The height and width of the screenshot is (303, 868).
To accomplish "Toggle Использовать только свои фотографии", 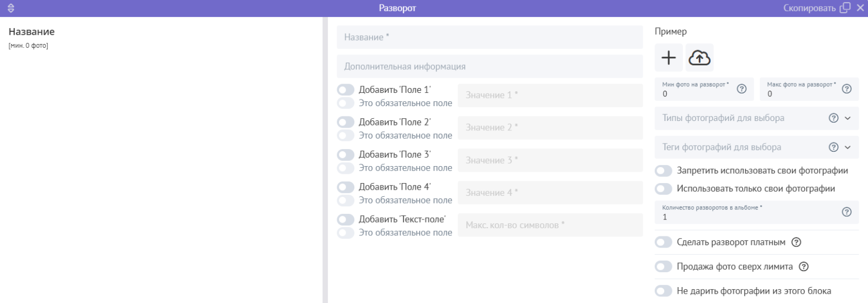I will [664, 189].
